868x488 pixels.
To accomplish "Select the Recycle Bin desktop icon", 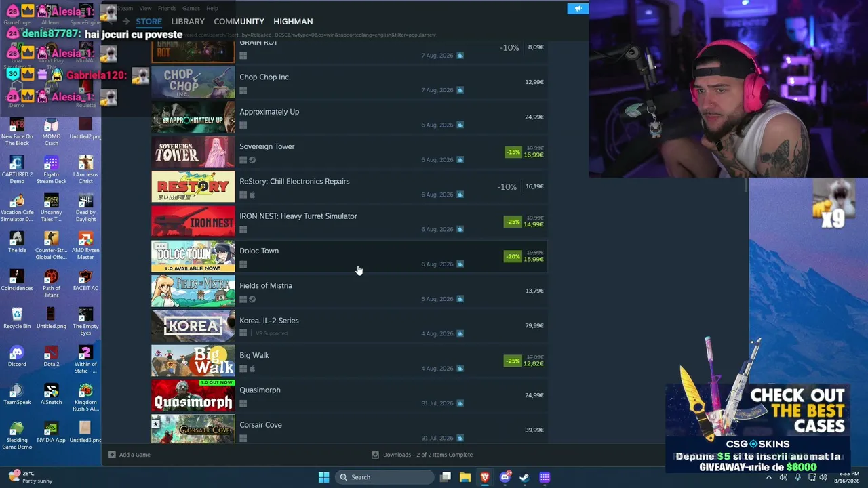I will pyautogui.click(x=17, y=319).
